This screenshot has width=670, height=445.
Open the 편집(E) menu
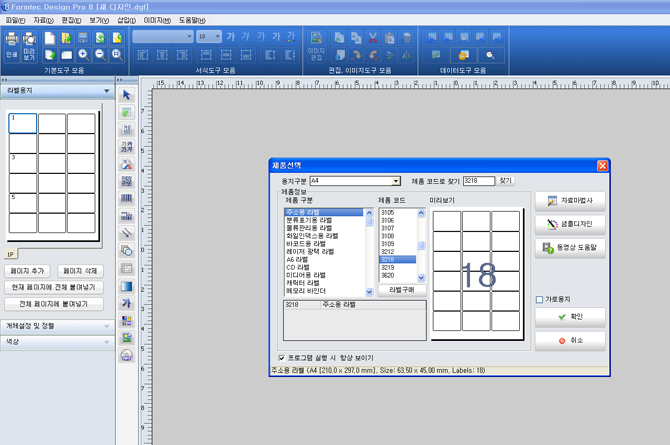(x=71, y=21)
